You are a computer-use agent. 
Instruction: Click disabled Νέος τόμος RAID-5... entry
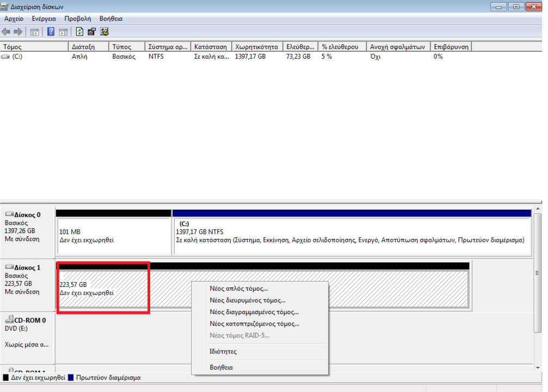(x=260, y=336)
